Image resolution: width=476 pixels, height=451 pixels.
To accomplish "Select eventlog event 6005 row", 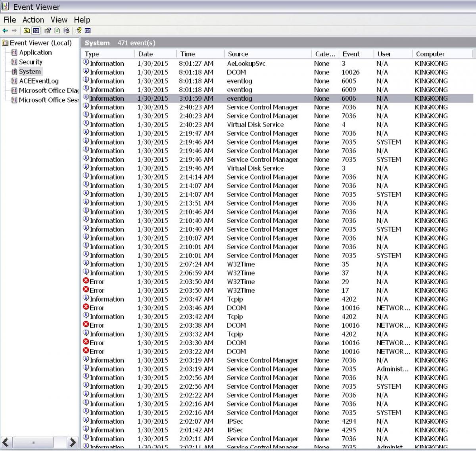I will (277, 81).
